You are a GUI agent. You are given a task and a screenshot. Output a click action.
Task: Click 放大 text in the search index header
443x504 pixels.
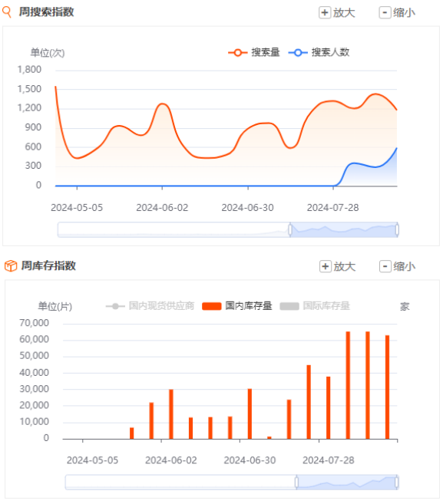(344, 12)
